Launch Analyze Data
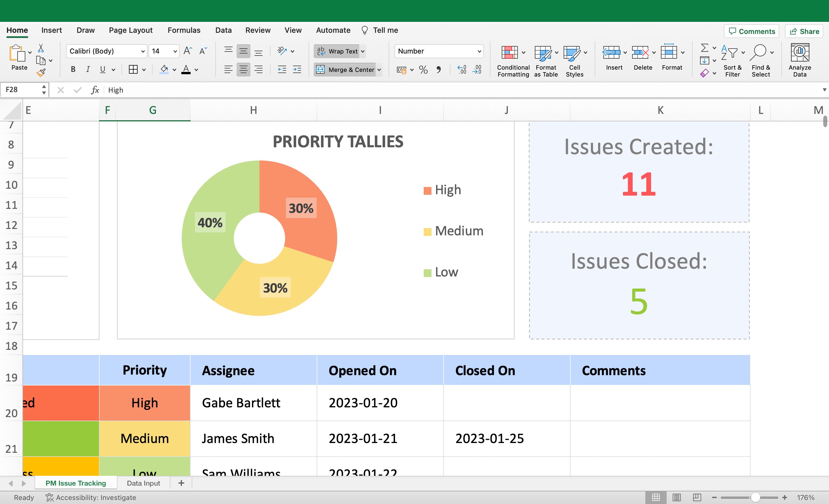Image resolution: width=829 pixels, height=504 pixels. click(800, 60)
